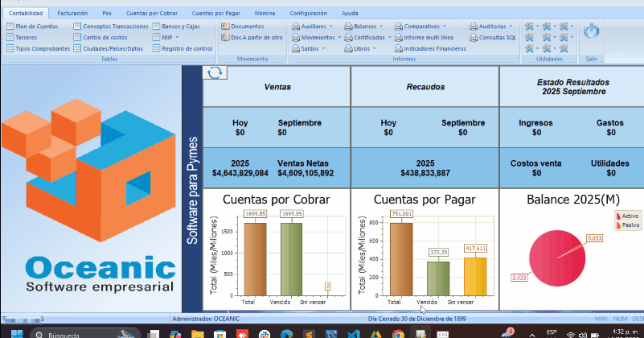The image size is (644, 338).
Task: Click the Salir power icon
Action: [591, 31]
